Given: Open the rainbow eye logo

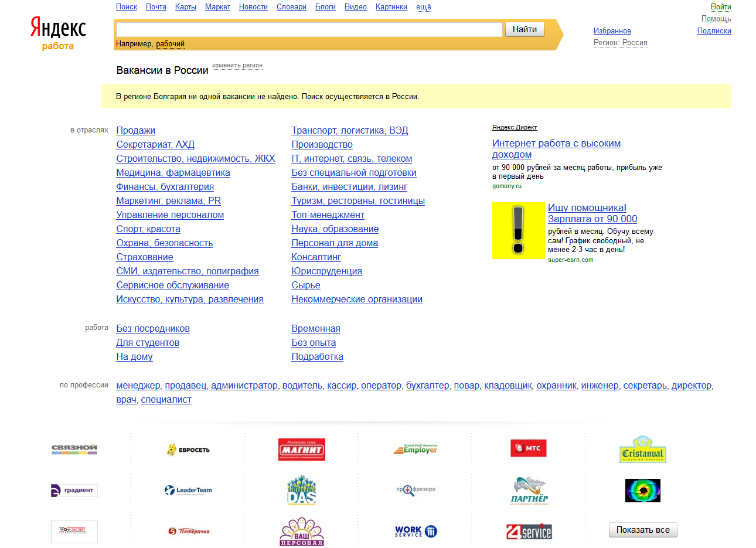Looking at the screenshot, I should (x=643, y=491).
